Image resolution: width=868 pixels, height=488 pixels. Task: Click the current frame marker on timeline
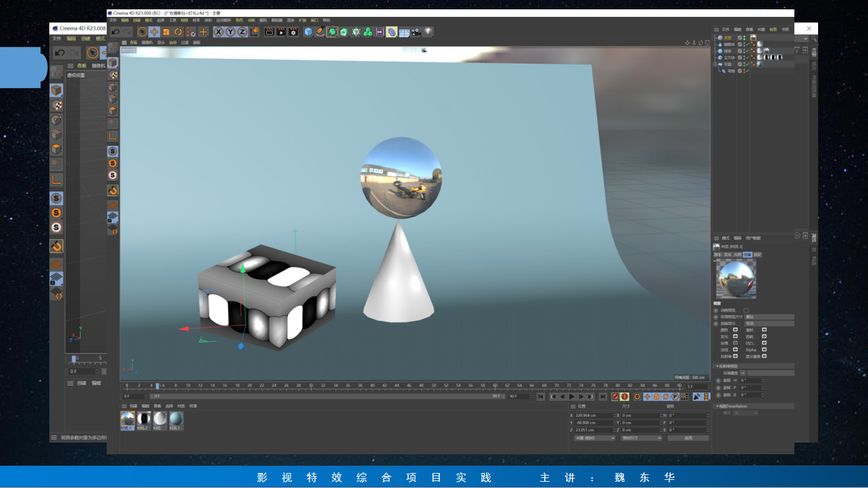(157, 386)
